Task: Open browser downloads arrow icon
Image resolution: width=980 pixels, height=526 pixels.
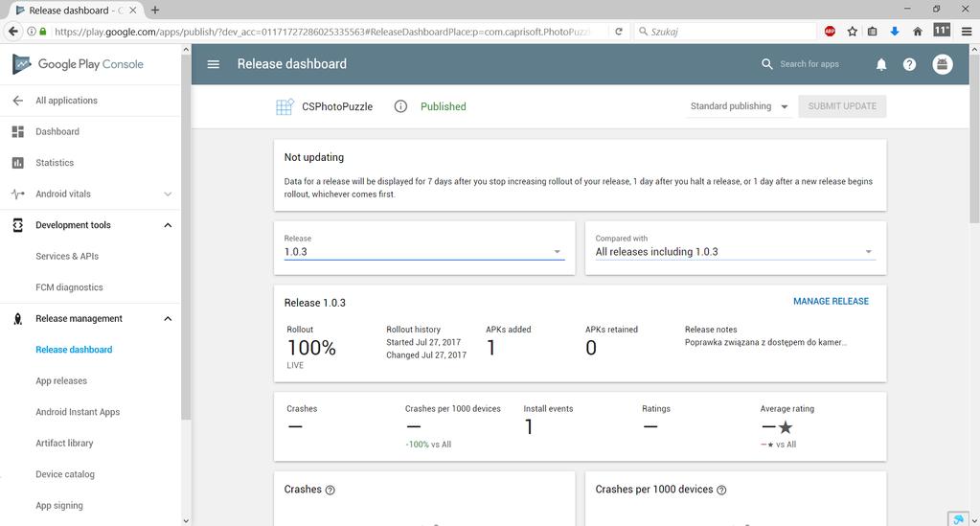Action: click(x=895, y=32)
